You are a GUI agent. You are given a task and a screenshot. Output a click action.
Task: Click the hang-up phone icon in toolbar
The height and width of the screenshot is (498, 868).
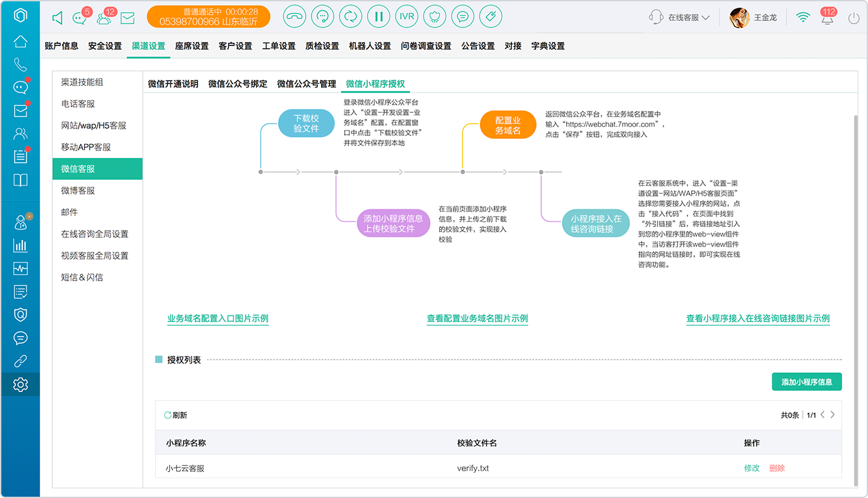coord(294,17)
